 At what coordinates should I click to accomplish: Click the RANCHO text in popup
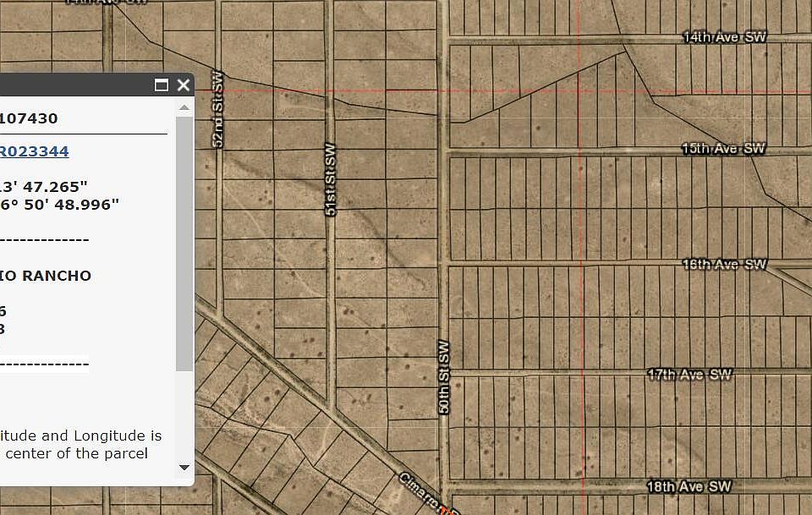pos(57,276)
